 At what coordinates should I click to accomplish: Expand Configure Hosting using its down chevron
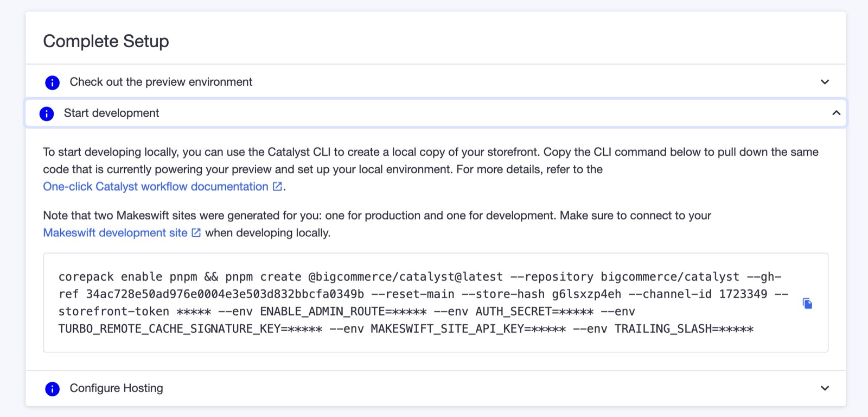[825, 388]
